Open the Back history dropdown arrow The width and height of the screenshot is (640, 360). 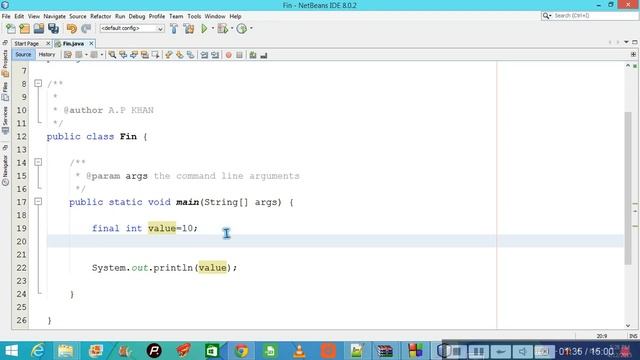pos(86,55)
